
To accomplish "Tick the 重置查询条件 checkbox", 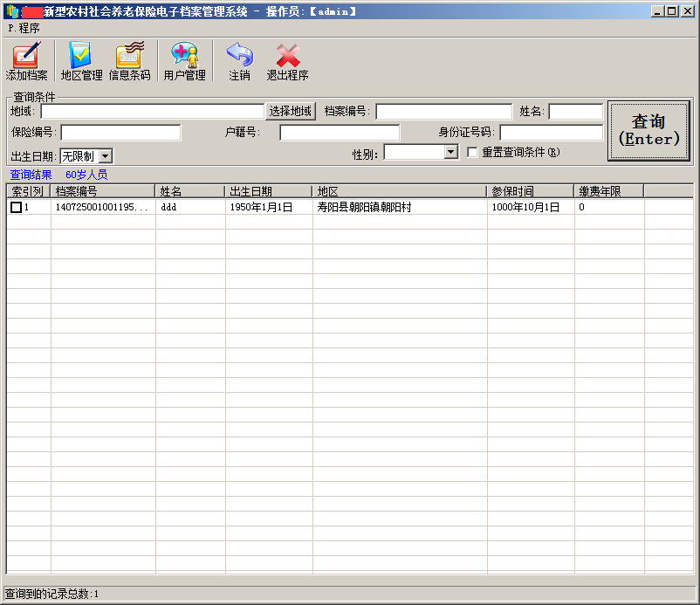I will [x=472, y=152].
